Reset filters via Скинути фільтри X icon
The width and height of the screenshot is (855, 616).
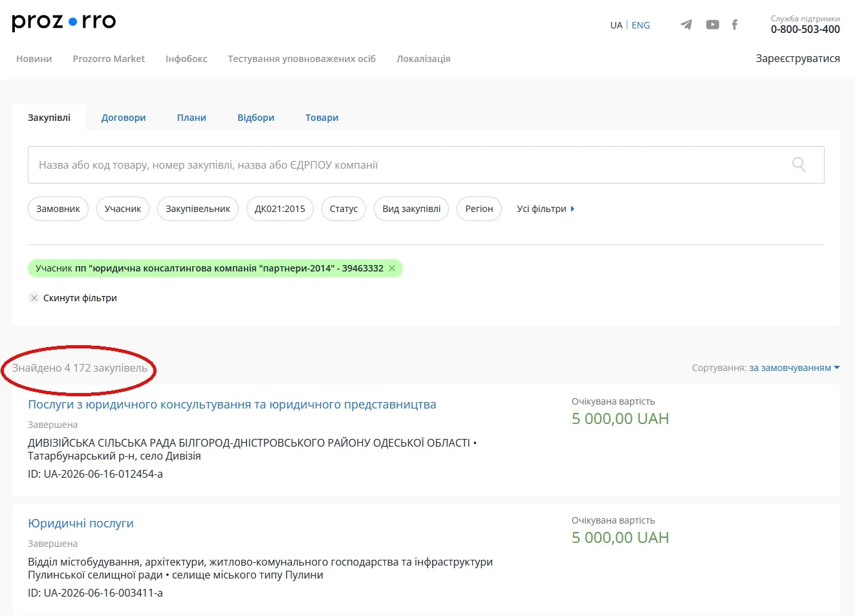[x=34, y=298]
